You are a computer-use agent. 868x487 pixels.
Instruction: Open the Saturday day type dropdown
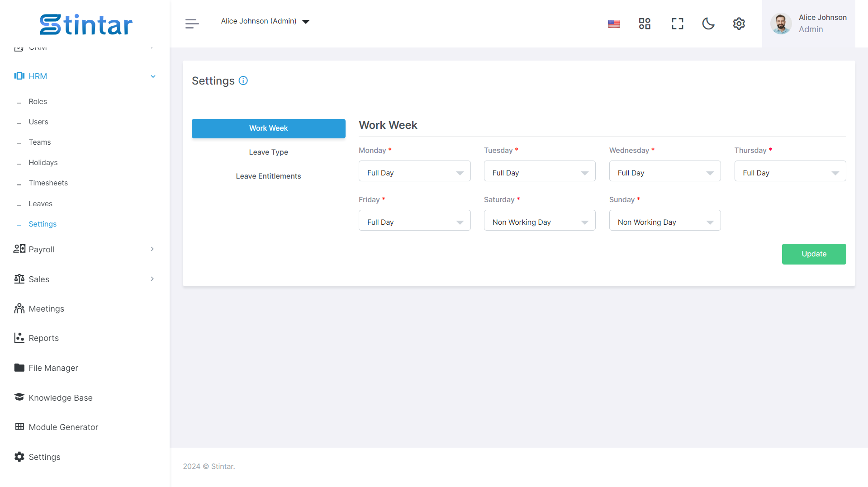[540, 221]
